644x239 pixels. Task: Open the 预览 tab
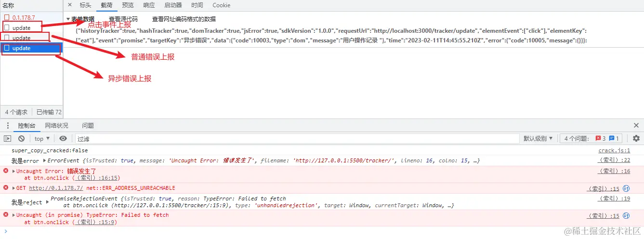coord(128,5)
